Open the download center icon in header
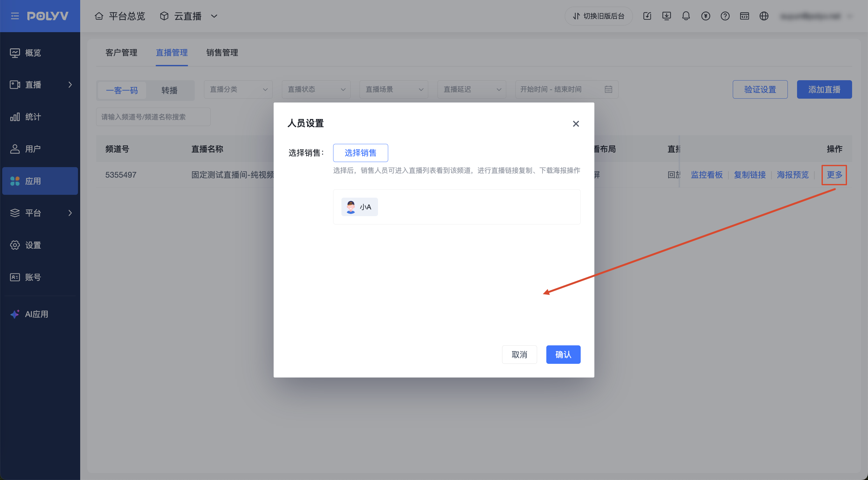Screen dimensions: 868x480 click(667, 16)
